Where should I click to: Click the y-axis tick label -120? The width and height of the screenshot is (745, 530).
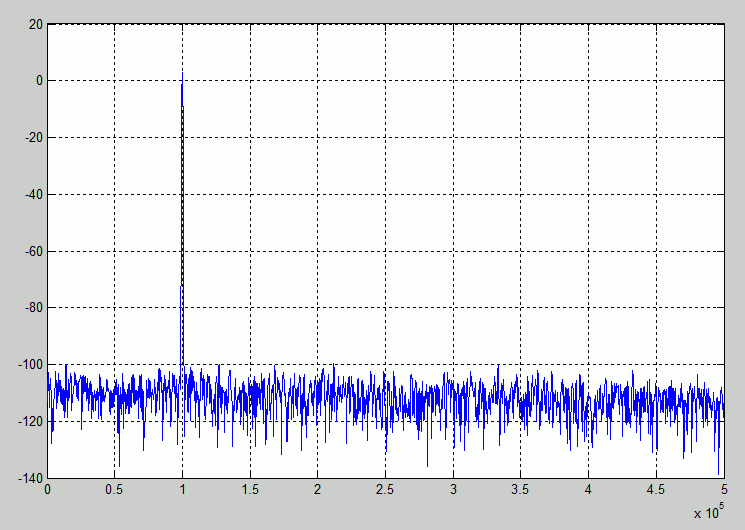30,422
